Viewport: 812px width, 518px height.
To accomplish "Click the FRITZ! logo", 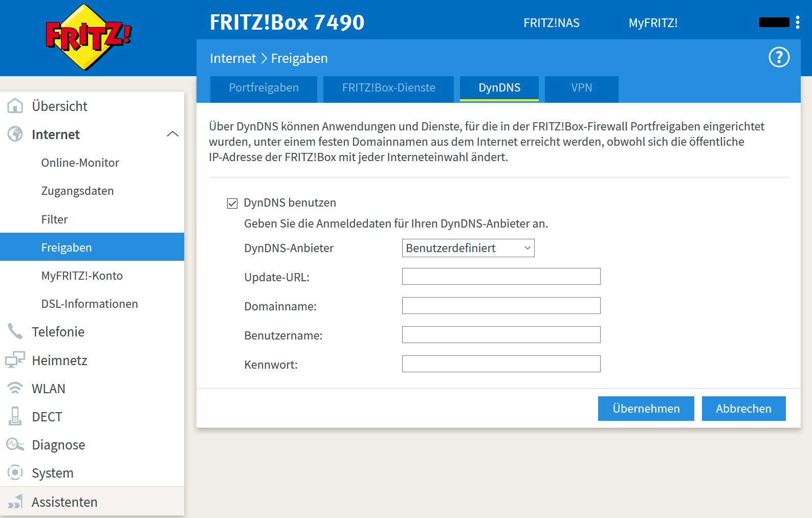I will click(x=89, y=37).
